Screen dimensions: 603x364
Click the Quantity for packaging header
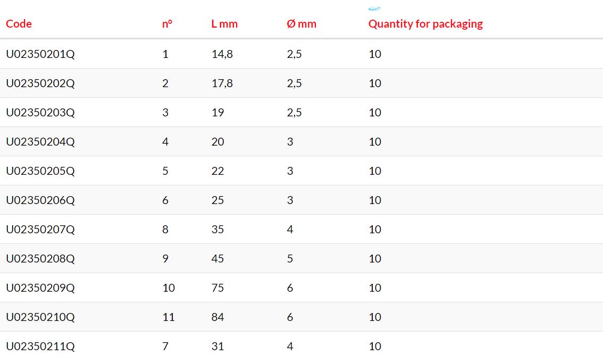[x=425, y=24]
